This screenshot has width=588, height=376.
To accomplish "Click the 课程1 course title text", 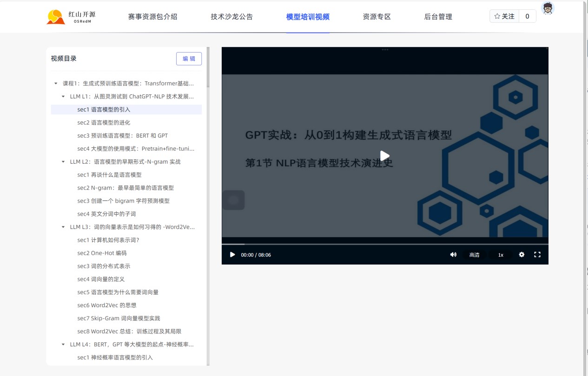I will pos(128,84).
